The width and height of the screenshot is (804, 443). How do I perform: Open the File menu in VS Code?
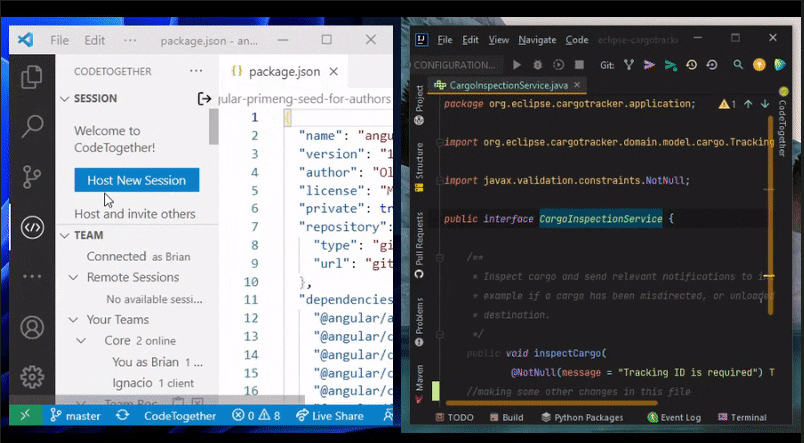click(59, 40)
